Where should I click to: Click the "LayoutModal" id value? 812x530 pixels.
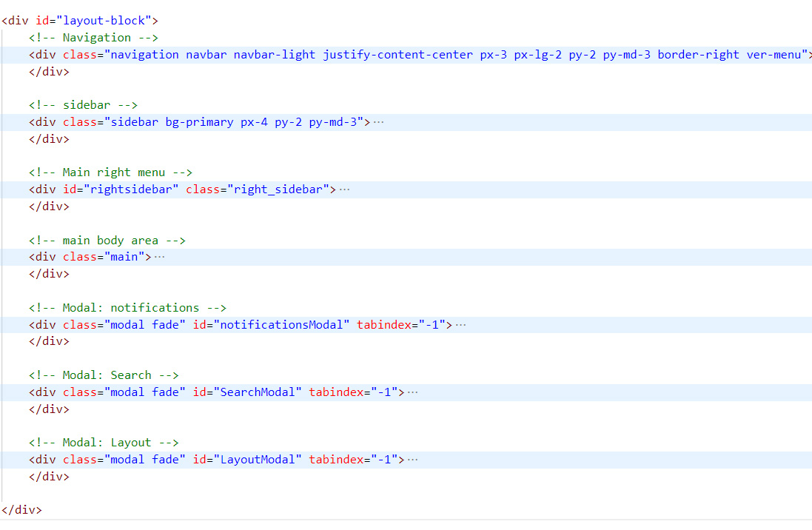pyautogui.click(x=261, y=460)
